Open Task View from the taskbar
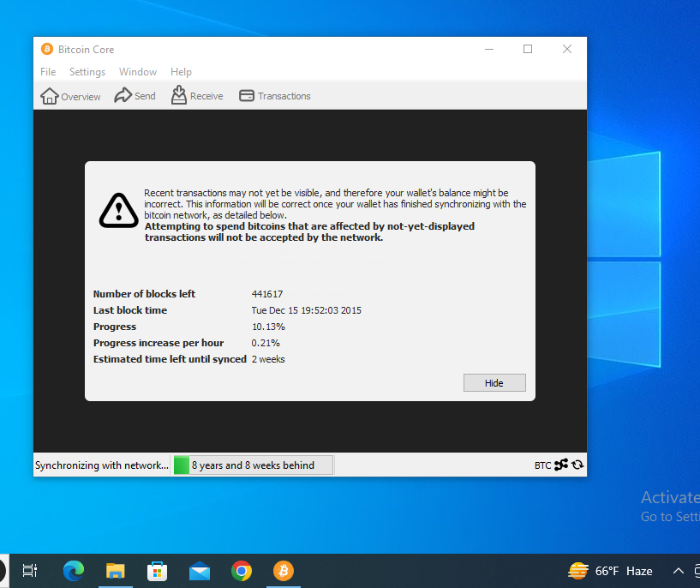 (x=30, y=571)
